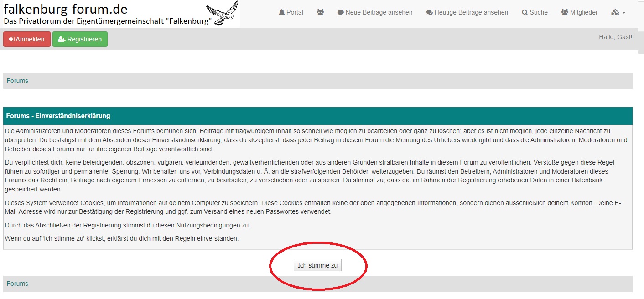Open Neue Beiträge ansehen text link
The height and width of the screenshot is (299, 644).
click(379, 13)
